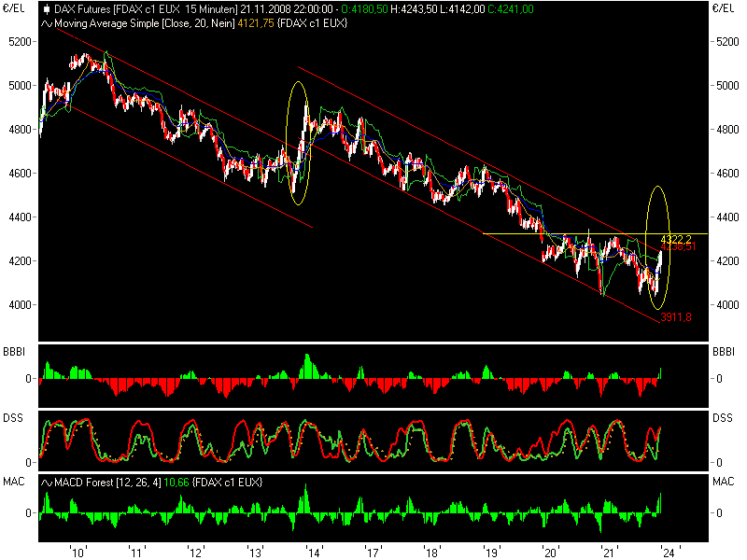Click the timestamp 21.11.2008 22:00:00
747x560 pixels.
click(x=287, y=9)
